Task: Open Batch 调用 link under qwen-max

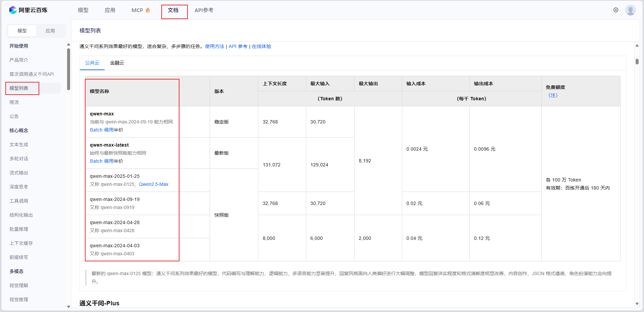Action: tap(101, 130)
